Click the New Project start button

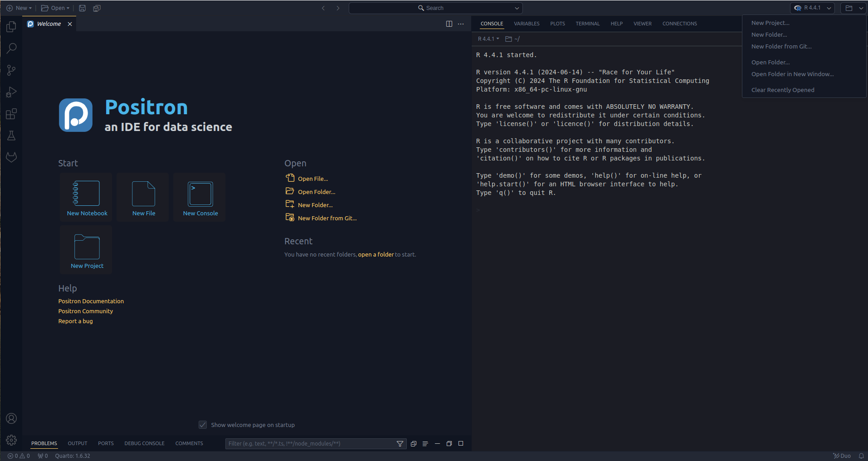click(x=86, y=250)
